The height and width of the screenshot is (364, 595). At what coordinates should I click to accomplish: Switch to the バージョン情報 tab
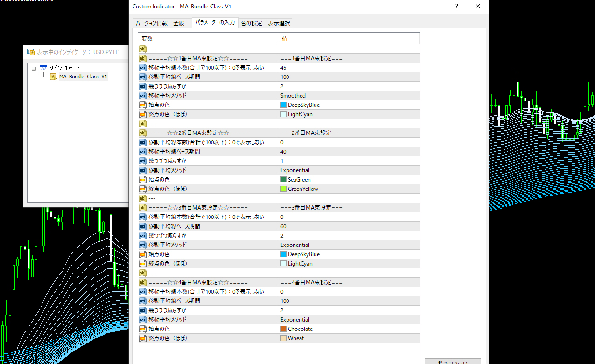coord(152,23)
